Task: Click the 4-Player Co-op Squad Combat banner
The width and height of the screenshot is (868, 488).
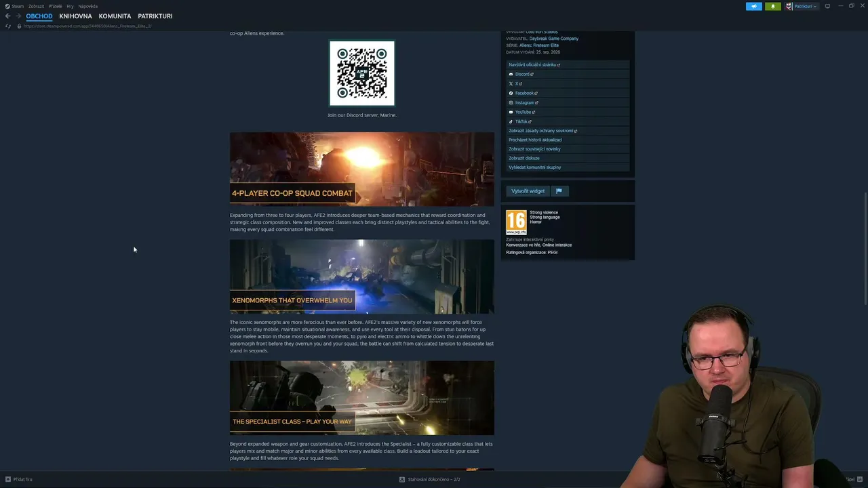Action: click(x=362, y=169)
